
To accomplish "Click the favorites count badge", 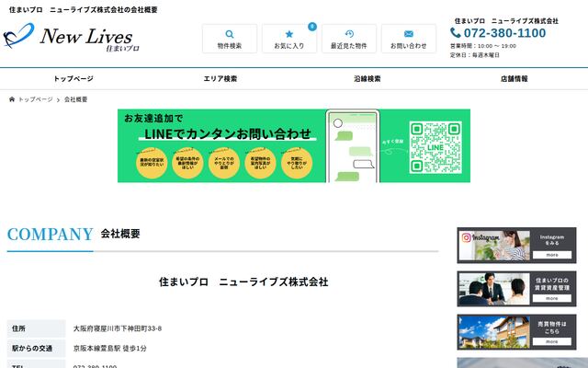I will (x=312, y=27).
